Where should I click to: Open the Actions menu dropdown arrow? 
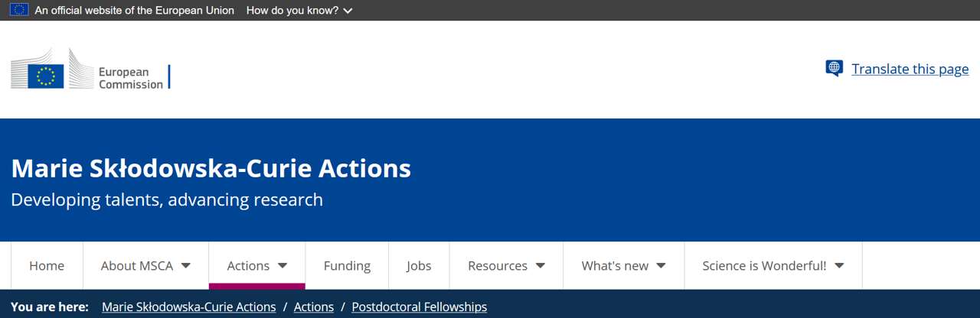(x=283, y=265)
